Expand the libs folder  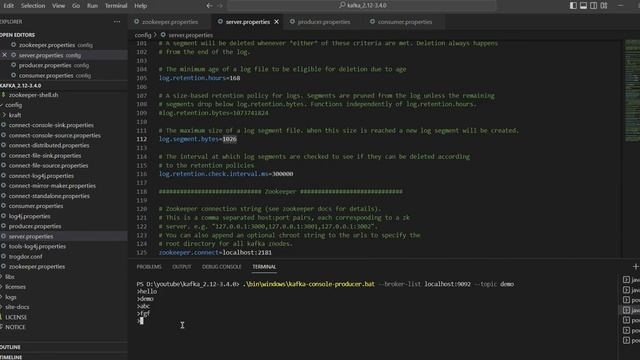tap(10, 277)
